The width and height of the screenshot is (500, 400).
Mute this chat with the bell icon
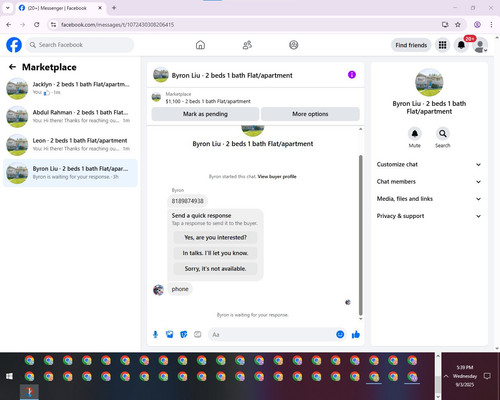[x=415, y=134]
